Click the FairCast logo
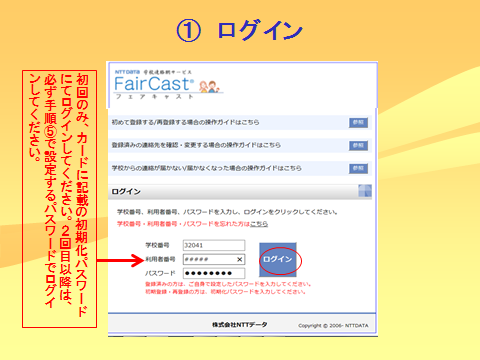 pos(154,84)
